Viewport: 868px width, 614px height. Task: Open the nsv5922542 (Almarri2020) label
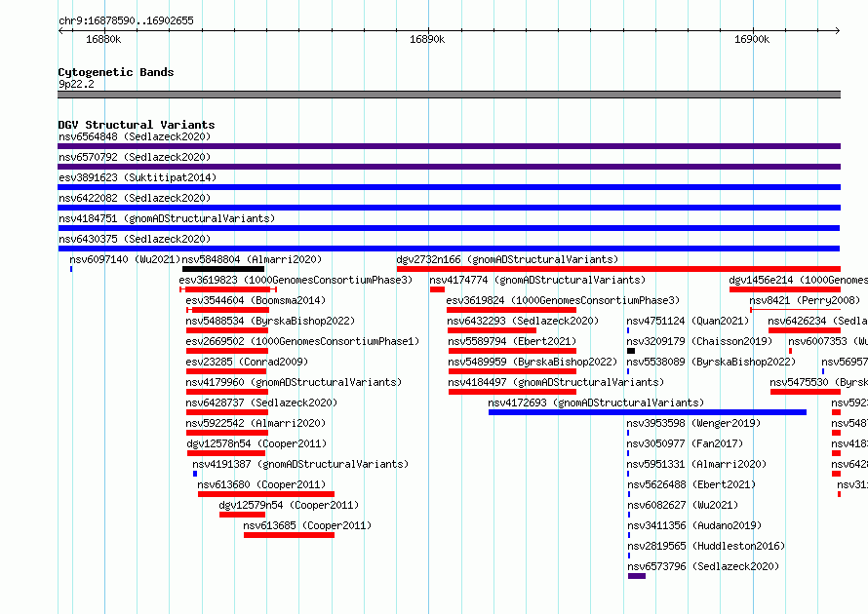pyautogui.click(x=256, y=423)
